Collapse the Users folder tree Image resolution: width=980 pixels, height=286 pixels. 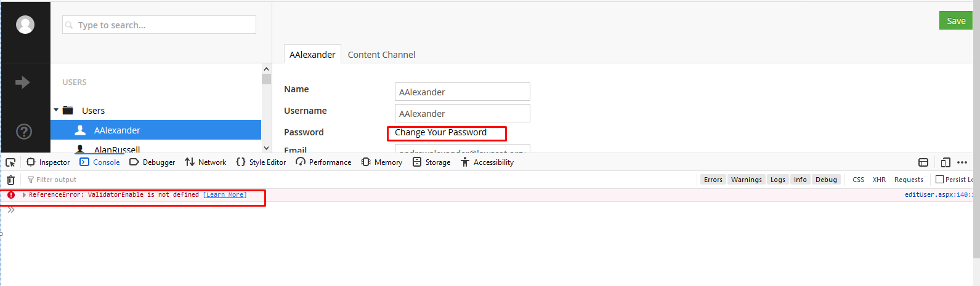[56, 111]
